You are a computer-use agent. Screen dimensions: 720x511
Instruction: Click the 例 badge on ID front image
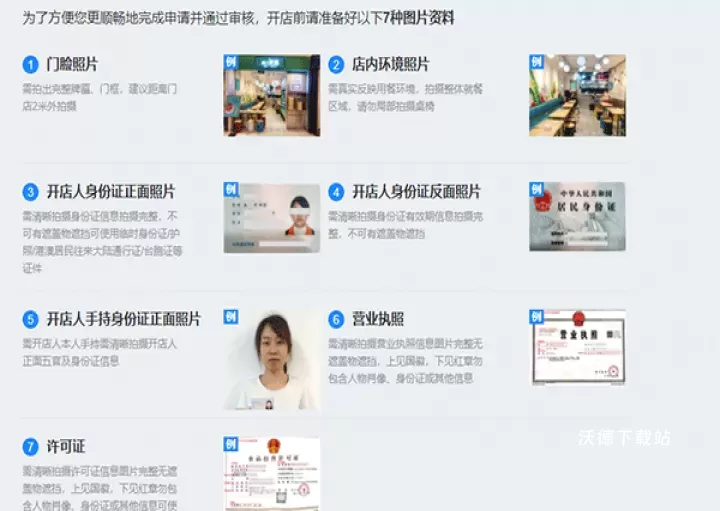click(x=231, y=190)
